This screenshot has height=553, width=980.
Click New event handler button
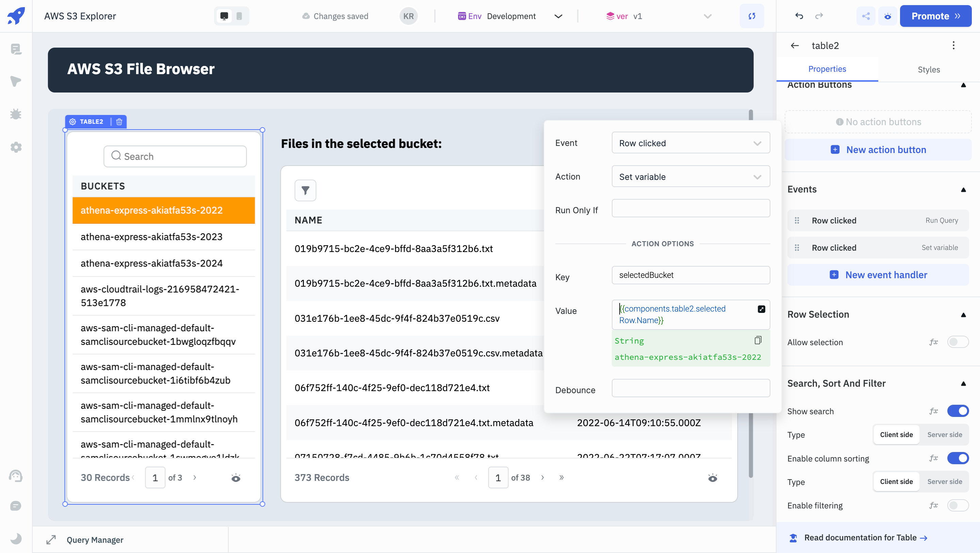pyautogui.click(x=878, y=274)
